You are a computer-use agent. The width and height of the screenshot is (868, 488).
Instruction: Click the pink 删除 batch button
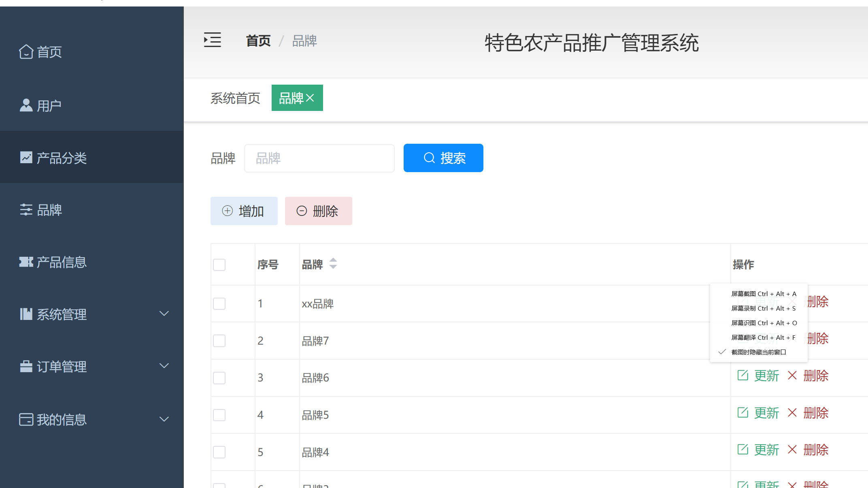coord(319,211)
